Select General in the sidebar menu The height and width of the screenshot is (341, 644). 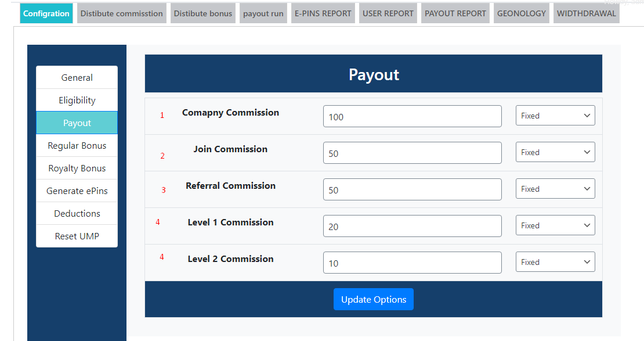point(77,77)
